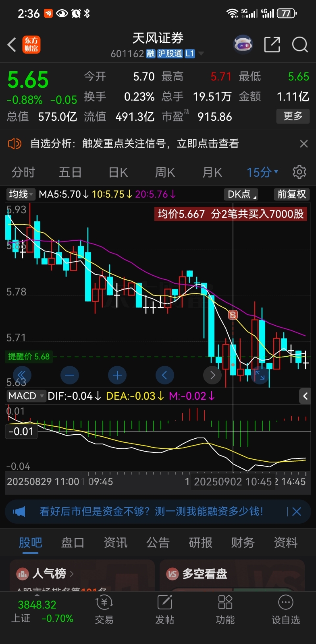Open the 多空看盘 card
The width and height of the screenshot is (316, 644).
tap(232, 575)
